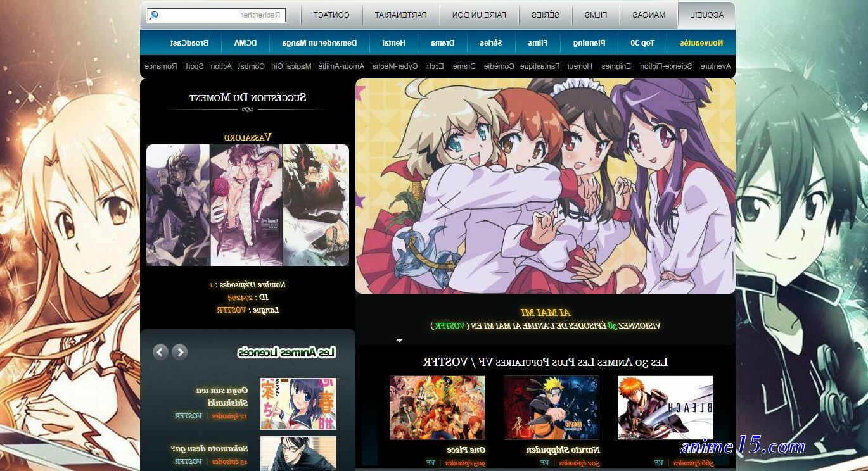Open the MANGAS tab
Screen dimensions: 868x471
tap(649, 15)
